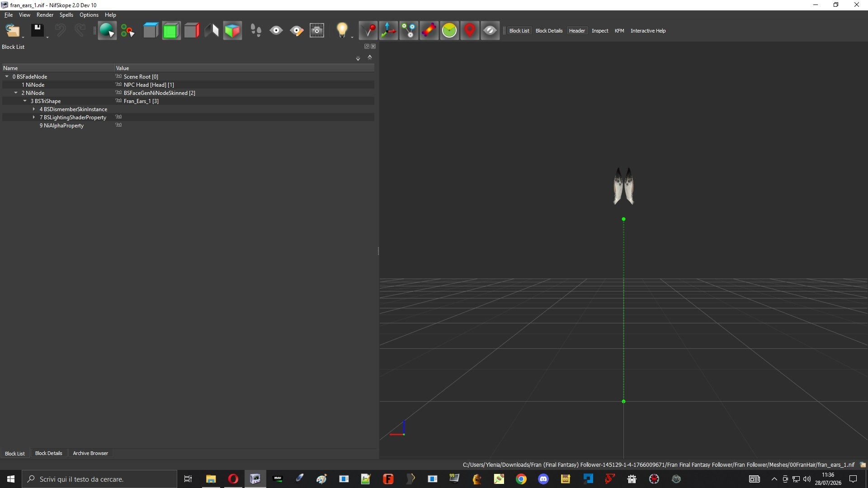Click the multicolor perspective cube icon
This screenshot has height=488, width=868.
tap(232, 31)
